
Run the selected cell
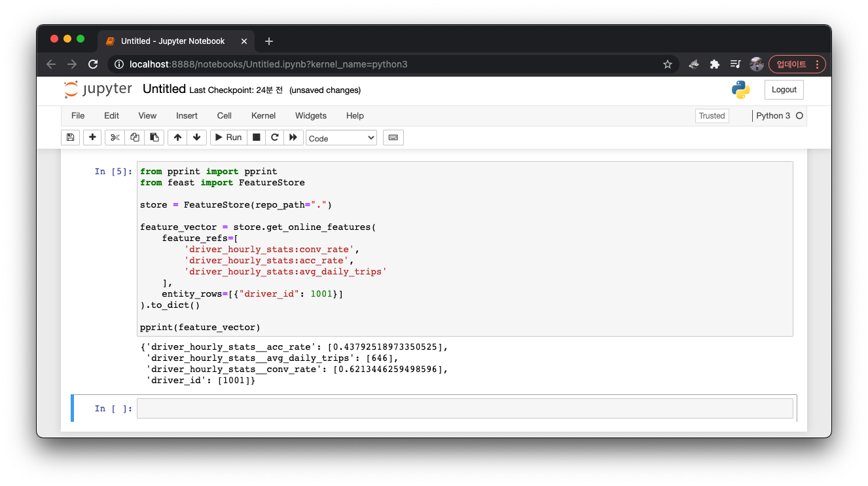point(228,138)
